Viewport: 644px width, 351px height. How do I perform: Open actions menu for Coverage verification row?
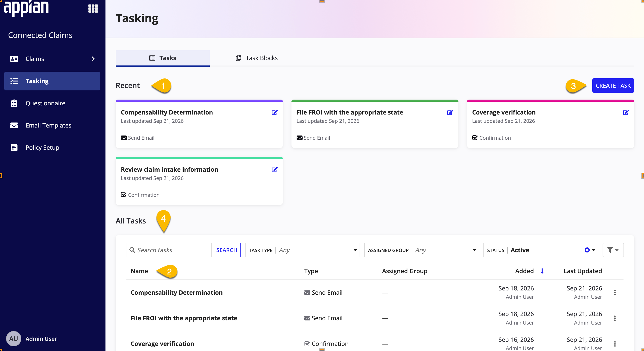[x=615, y=344]
